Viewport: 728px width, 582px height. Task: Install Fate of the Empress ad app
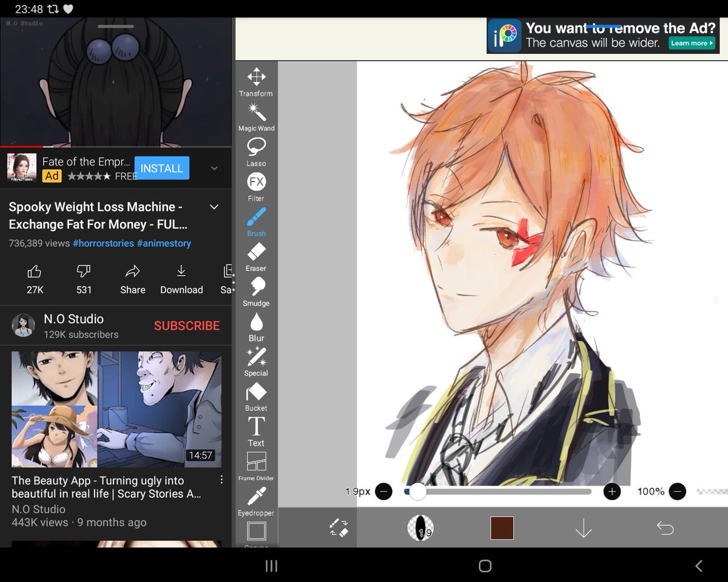click(162, 168)
